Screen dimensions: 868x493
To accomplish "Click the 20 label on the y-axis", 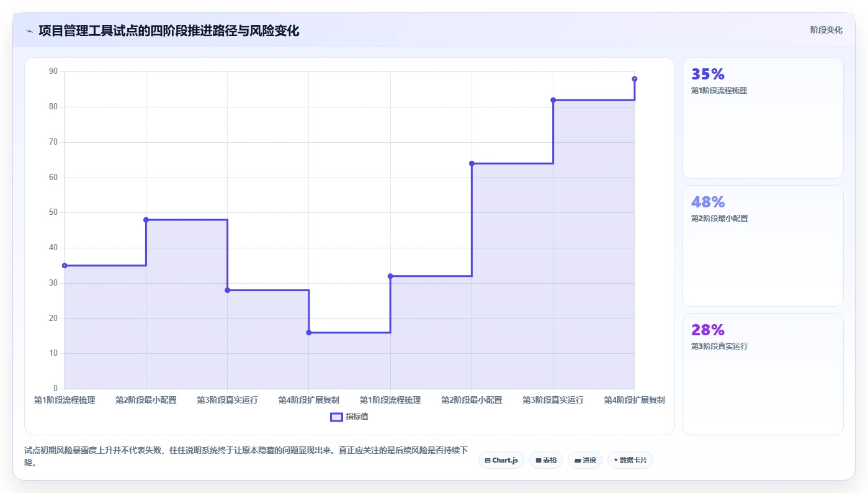I will tap(53, 319).
